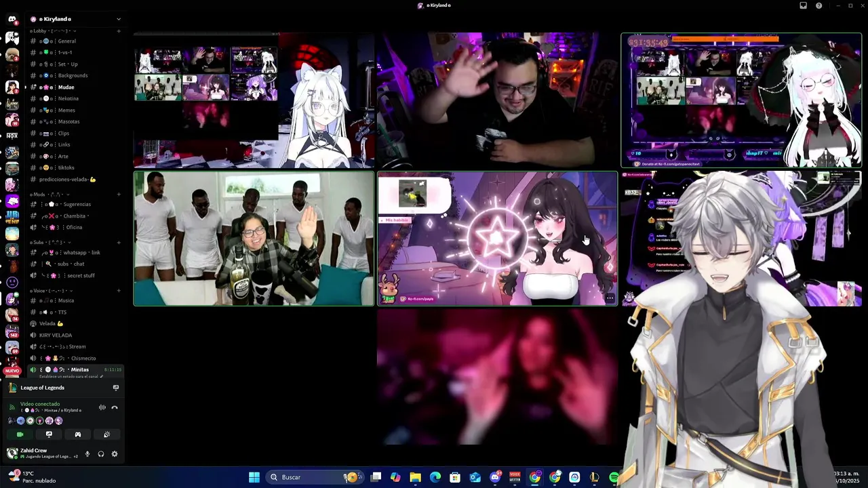Open the General text channel
The height and width of the screenshot is (488, 868).
[75, 41]
